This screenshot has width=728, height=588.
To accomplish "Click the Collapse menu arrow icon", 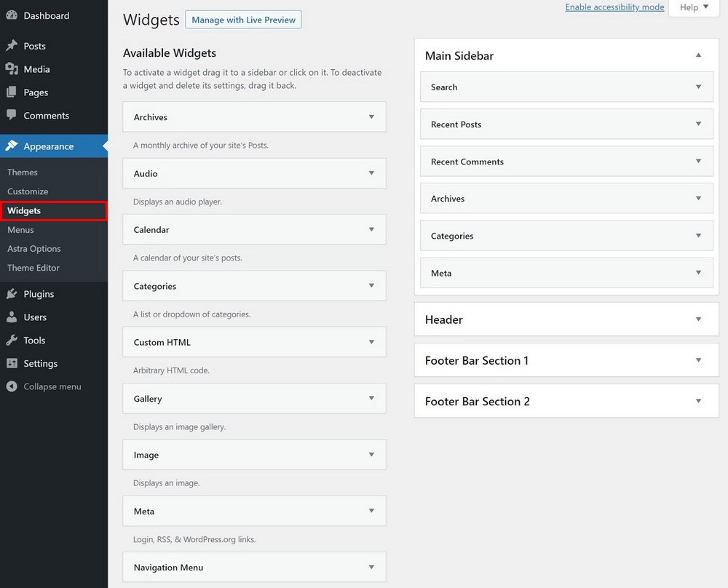I will click(12, 386).
